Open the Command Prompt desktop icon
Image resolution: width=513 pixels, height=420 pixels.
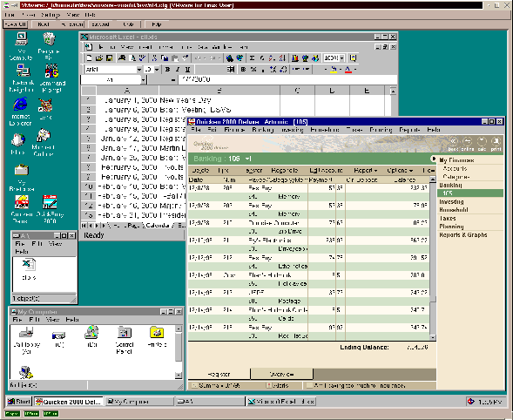pyautogui.click(x=52, y=78)
